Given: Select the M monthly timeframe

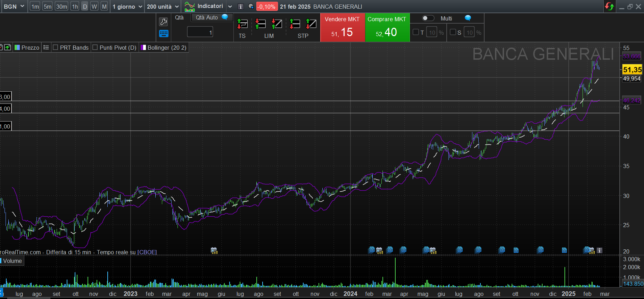Looking at the screenshot, I should [104, 7].
